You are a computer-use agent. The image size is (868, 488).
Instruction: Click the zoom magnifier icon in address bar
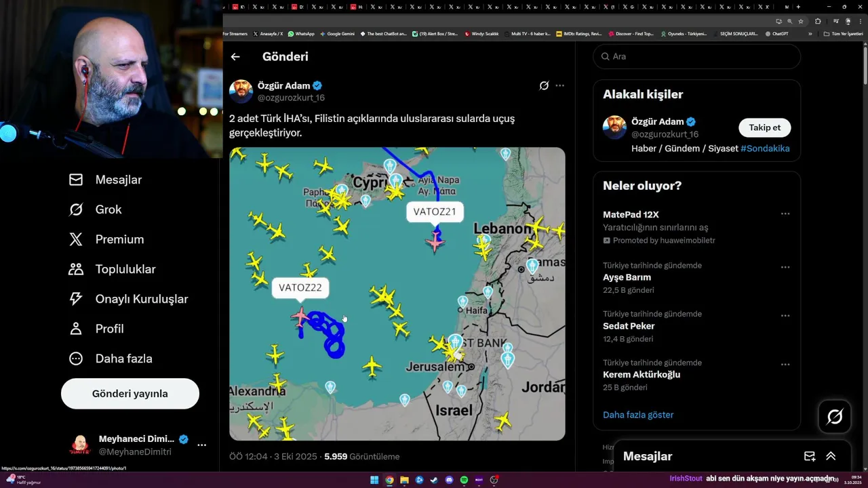pos(789,21)
